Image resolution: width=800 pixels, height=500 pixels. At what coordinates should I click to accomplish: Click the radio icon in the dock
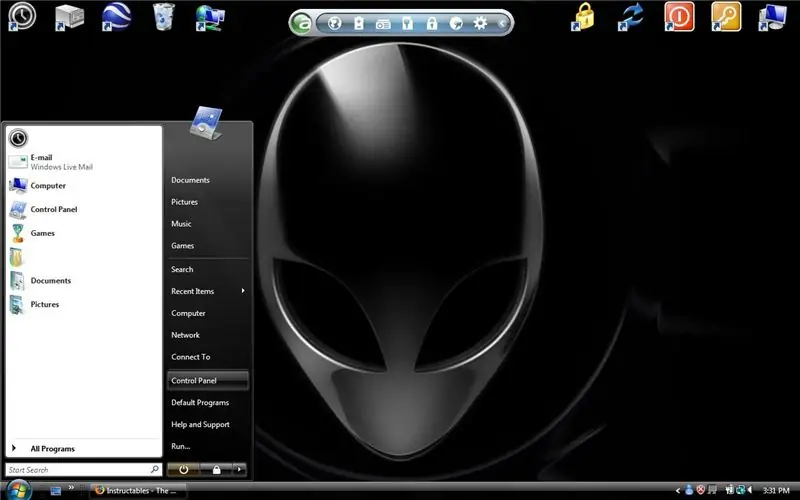coord(383,23)
